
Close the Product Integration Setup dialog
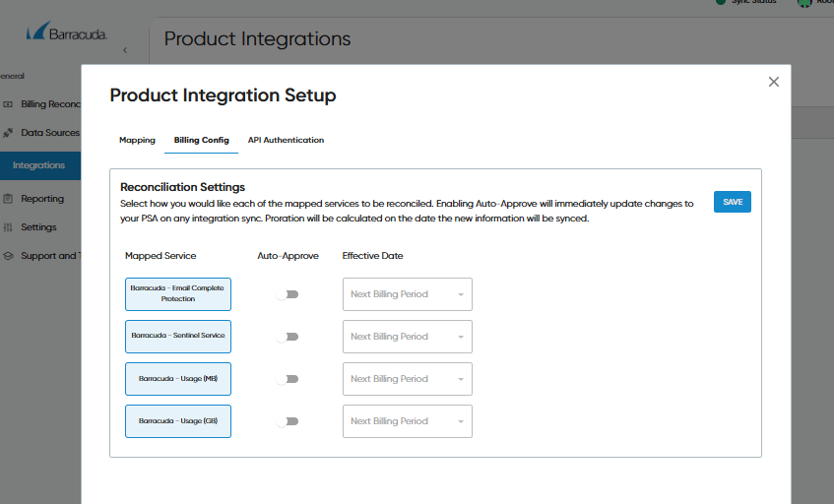click(773, 82)
